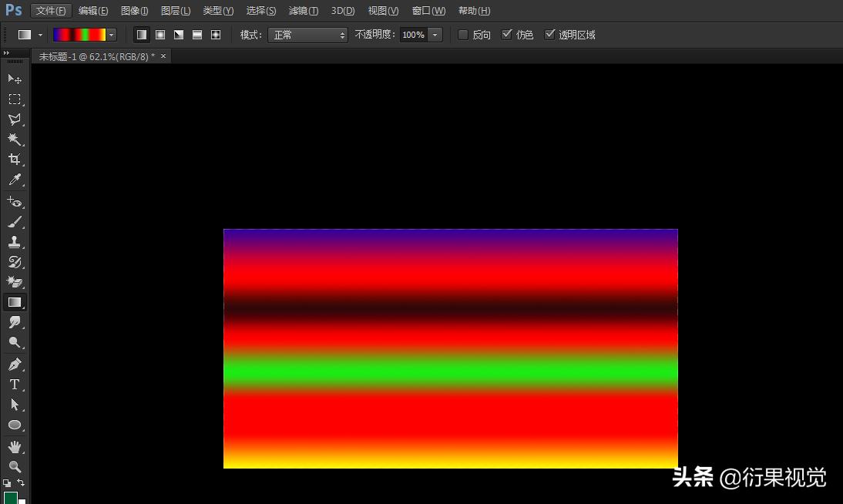Open the 模式 blend mode dropdown
Screen dimensions: 843x504
(307, 35)
